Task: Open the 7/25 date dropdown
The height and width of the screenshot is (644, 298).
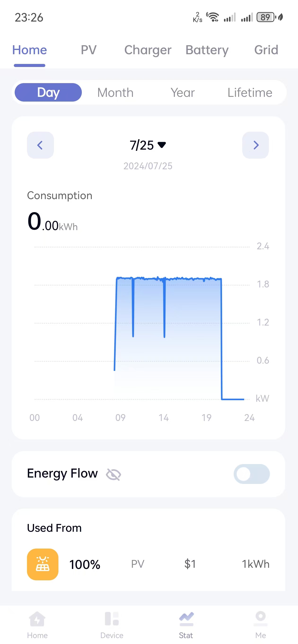Action: 148,145
